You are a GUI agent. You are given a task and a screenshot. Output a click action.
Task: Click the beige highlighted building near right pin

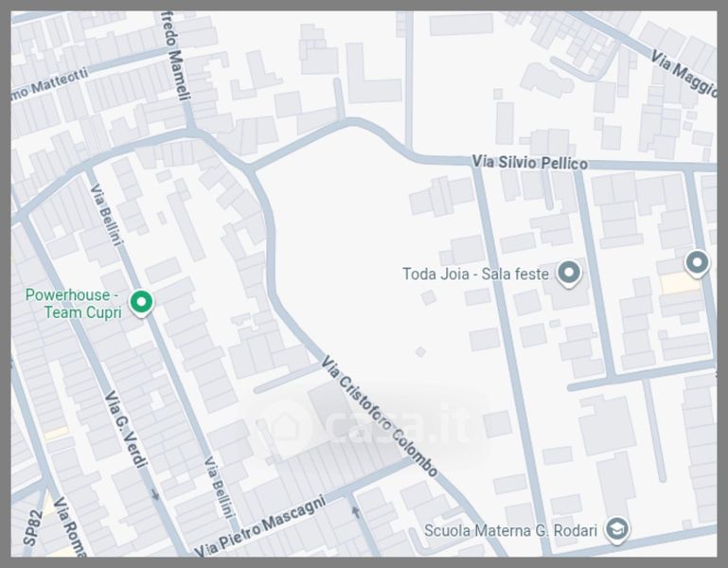(x=676, y=283)
